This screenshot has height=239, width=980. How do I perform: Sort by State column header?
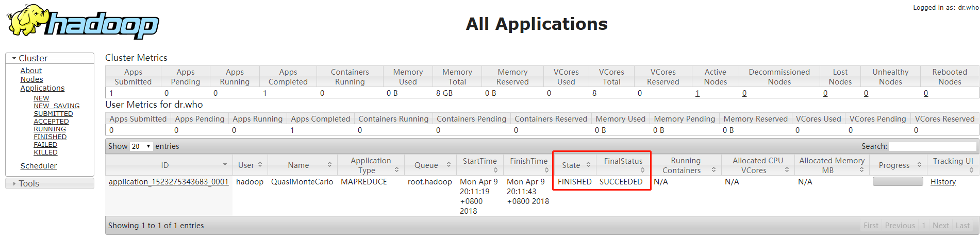(x=575, y=165)
